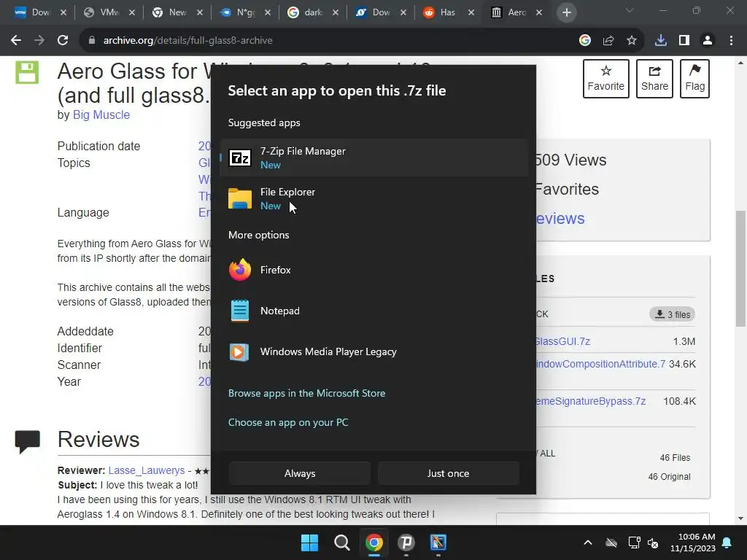Reload the archive.org page
This screenshot has height=560, width=747.
[63, 41]
